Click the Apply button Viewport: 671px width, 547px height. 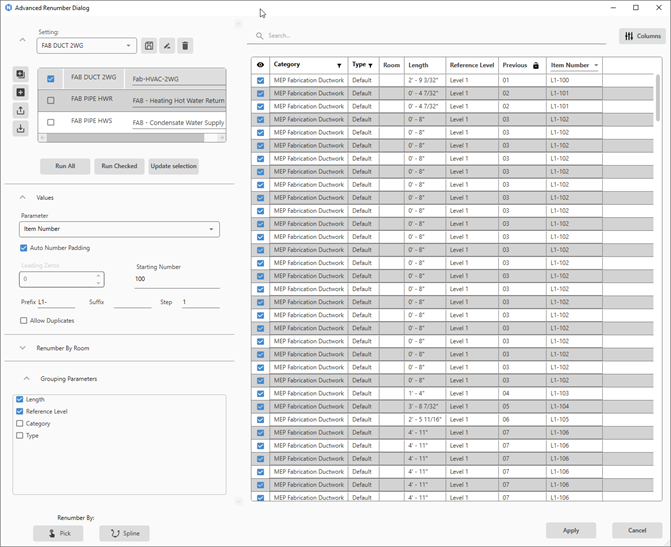[571, 530]
